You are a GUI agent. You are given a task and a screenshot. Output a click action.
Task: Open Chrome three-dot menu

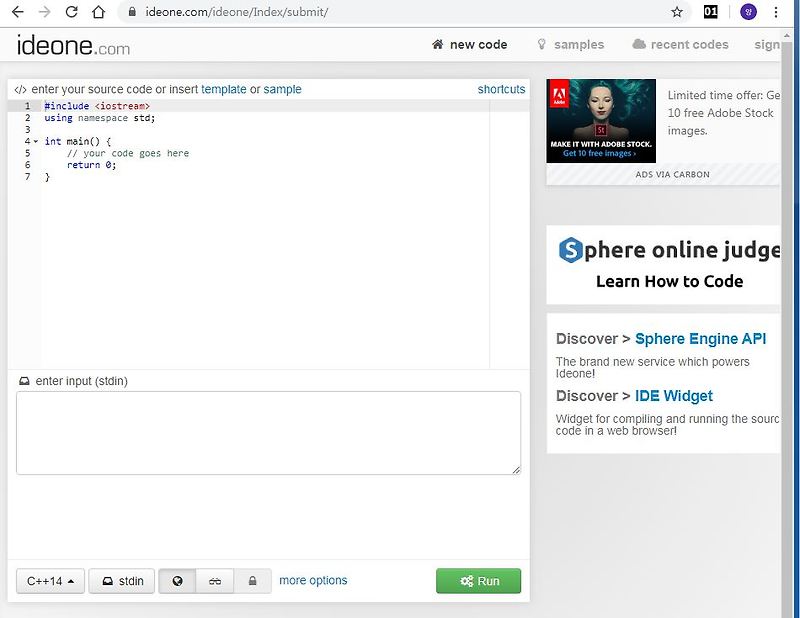click(776, 12)
